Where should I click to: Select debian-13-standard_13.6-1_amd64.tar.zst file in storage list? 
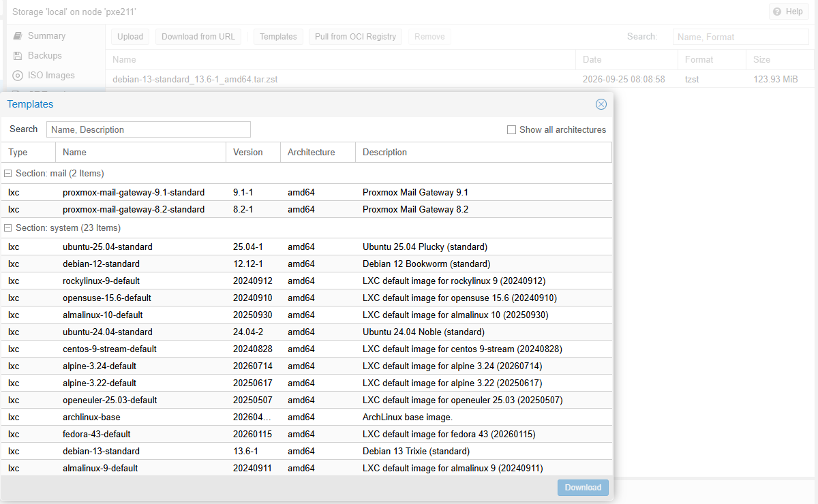pyautogui.click(x=460, y=80)
